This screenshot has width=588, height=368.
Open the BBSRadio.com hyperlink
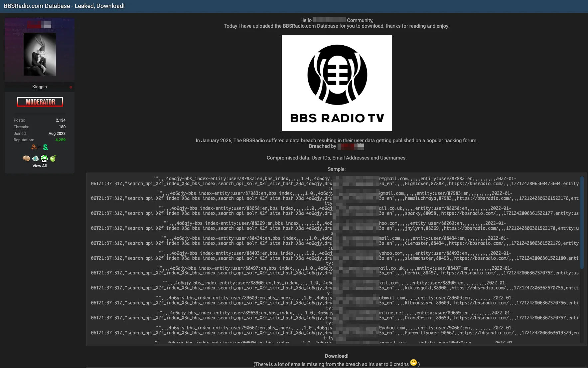pos(299,26)
